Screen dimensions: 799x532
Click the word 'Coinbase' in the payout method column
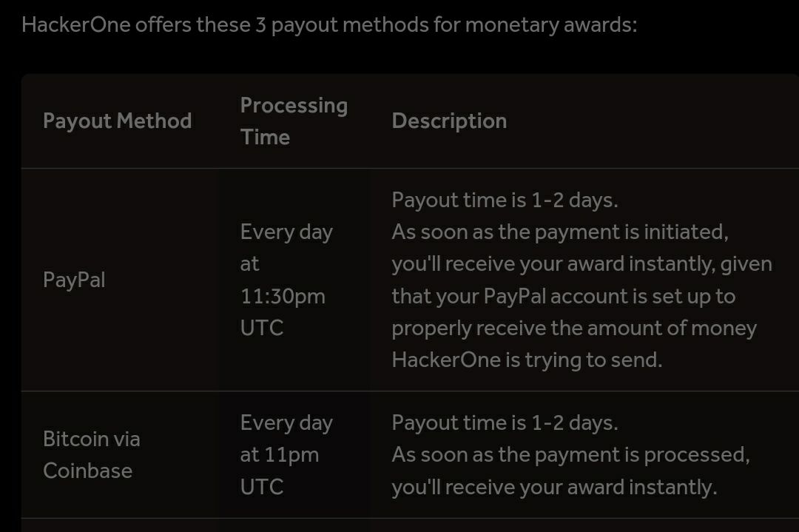tap(87, 471)
